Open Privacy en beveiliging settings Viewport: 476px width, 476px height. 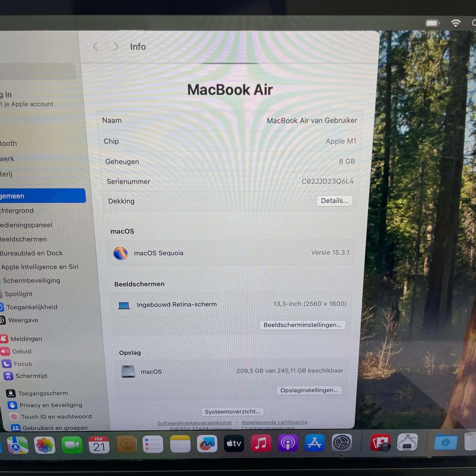(45, 405)
